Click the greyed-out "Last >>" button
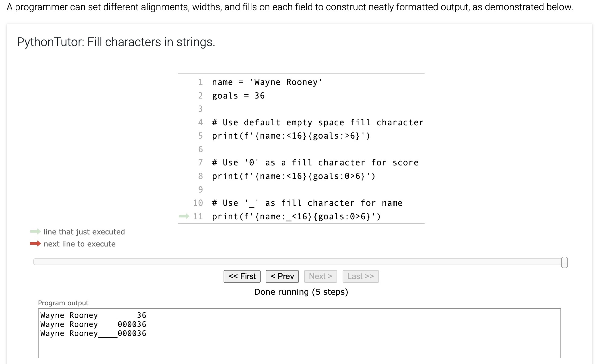Image resolution: width=596 pixels, height=364 pixels. click(x=360, y=276)
